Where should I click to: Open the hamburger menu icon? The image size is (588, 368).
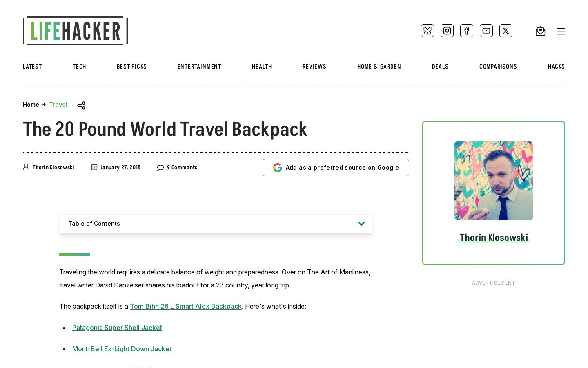(561, 31)
